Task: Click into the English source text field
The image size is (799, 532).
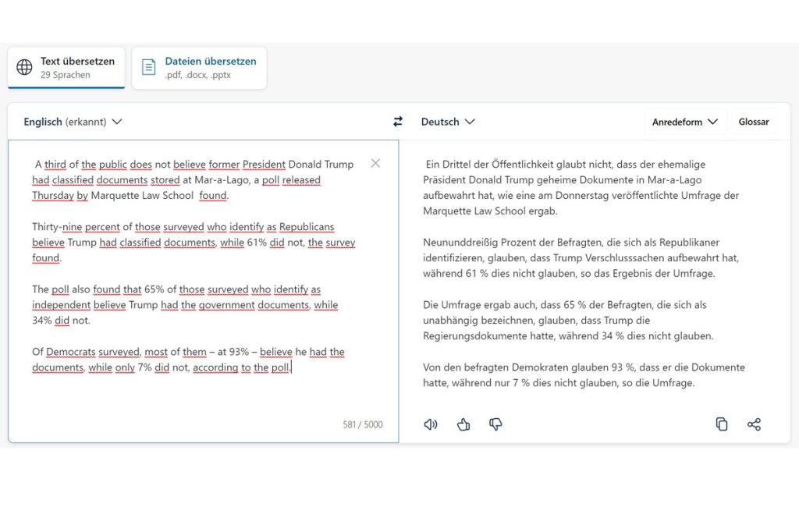Action: [204, 291]
